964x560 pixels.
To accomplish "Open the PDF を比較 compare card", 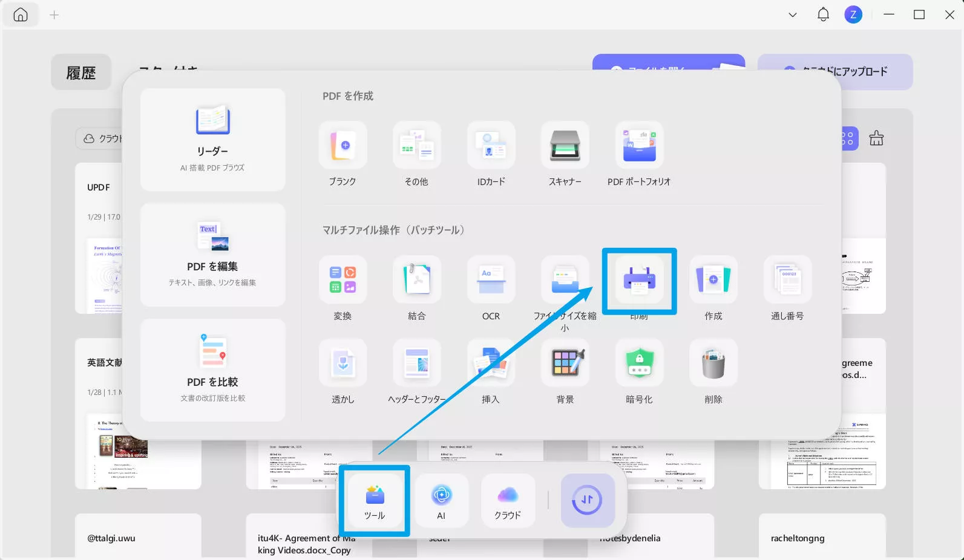I will click(x=212, y=370).
